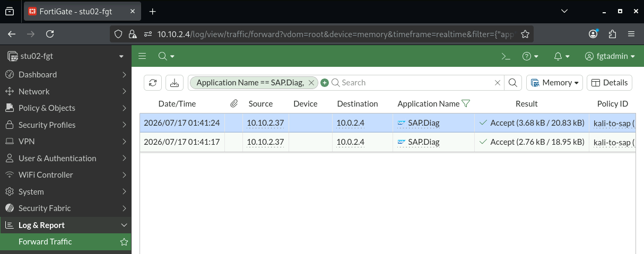Click source 10.10.2.37 in the 01:41:24 row

point(266,123)
